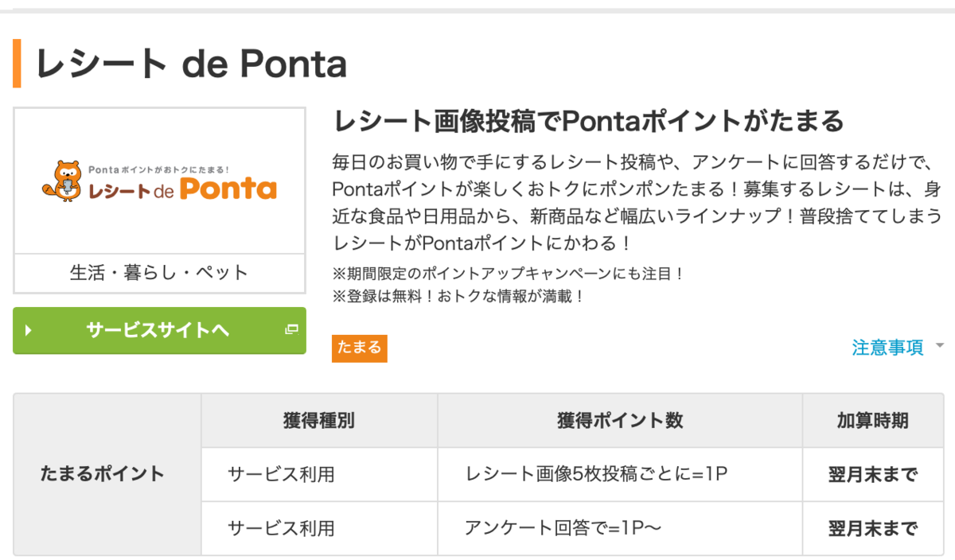The height and width of the screenshot is (560, 955).
Task: Expand the 注意事項 section
Action: click(887, 347)
